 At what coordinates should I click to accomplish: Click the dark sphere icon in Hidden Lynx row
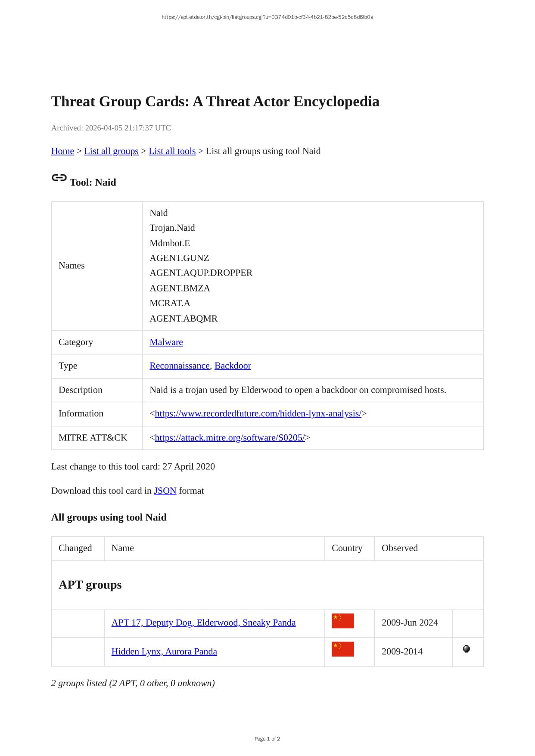tap(466, 649)
